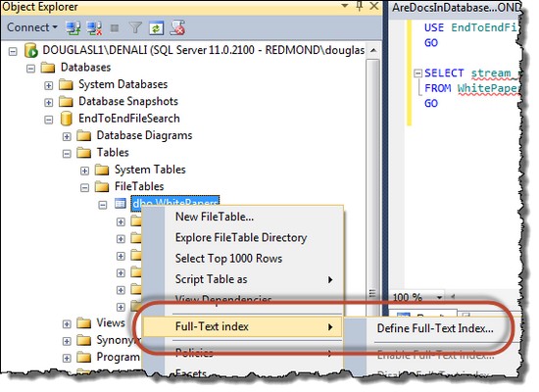Close the Object Explorer panel
Screen dimensions: 539x392
click(x=374, y=6)
